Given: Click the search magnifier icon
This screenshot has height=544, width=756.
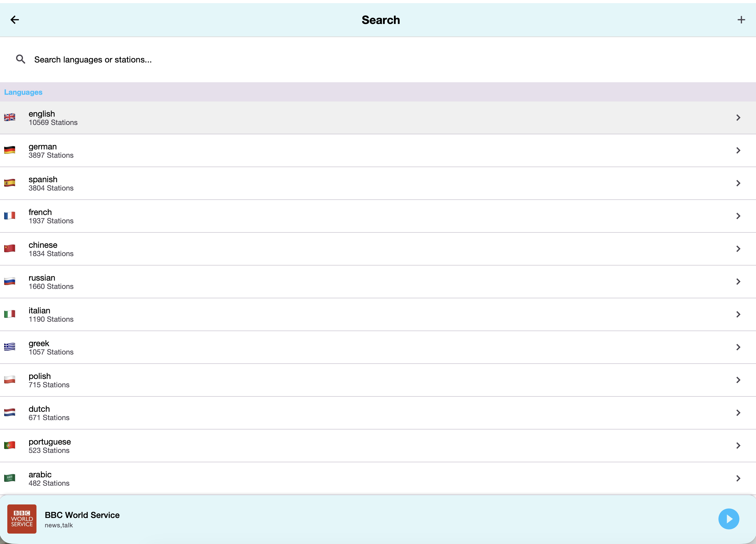Looking at the screenshot, I should coord(21,59).
